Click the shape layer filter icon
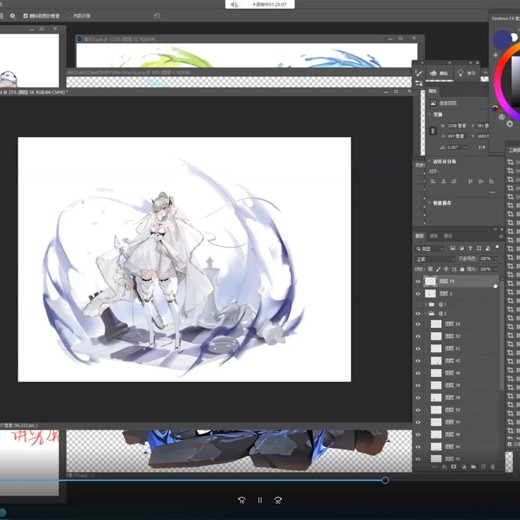 click(x=479, y=248)
